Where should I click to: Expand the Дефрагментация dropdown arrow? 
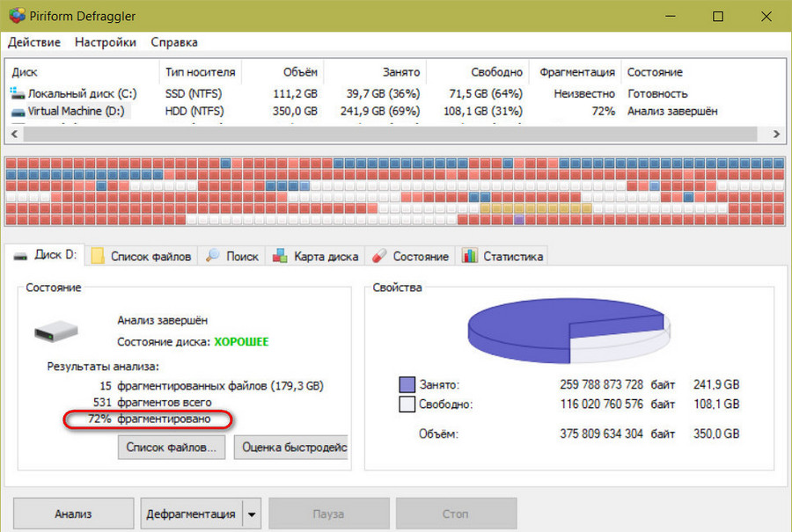pyautogui.click(x=252, y=514)
